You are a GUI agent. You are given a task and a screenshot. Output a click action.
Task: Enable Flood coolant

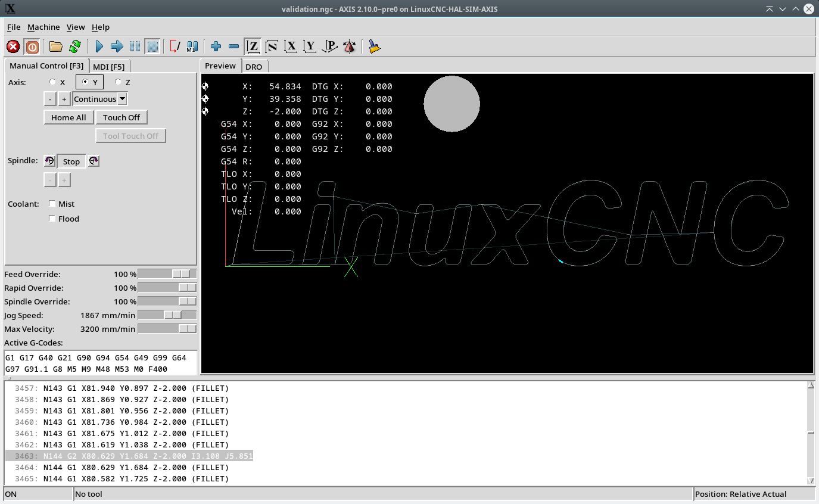52,219
